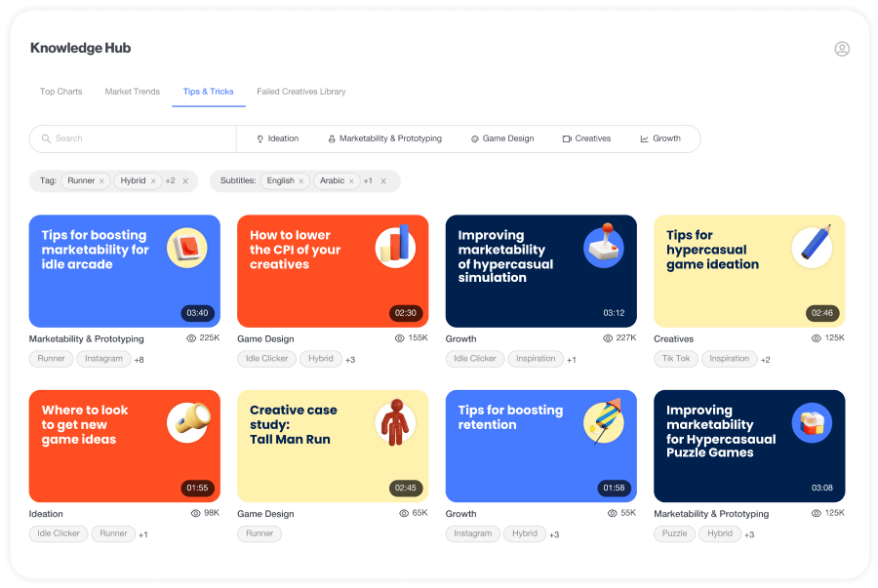
Task: Click the Game Design filter icon
Action: (475, 139)
